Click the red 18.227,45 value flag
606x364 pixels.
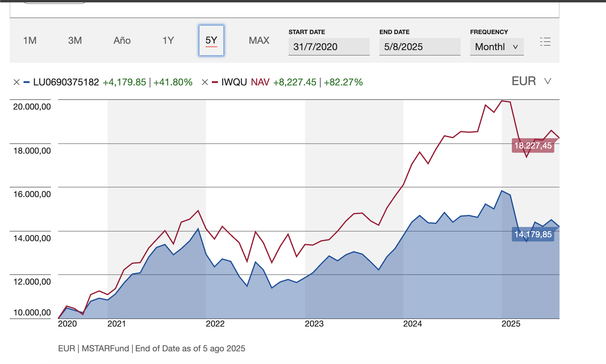click(533, 146)
